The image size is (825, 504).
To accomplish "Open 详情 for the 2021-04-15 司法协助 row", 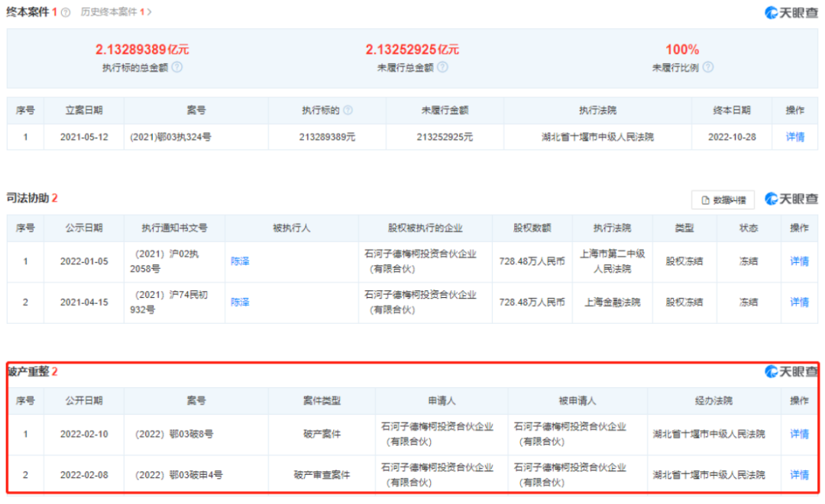I will coord(799,302).
